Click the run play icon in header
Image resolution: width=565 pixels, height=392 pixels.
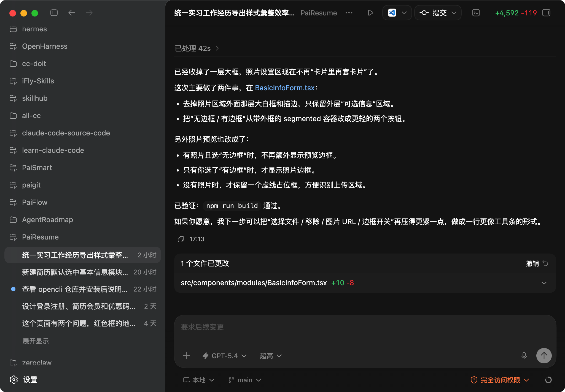[x=370, y=13]
